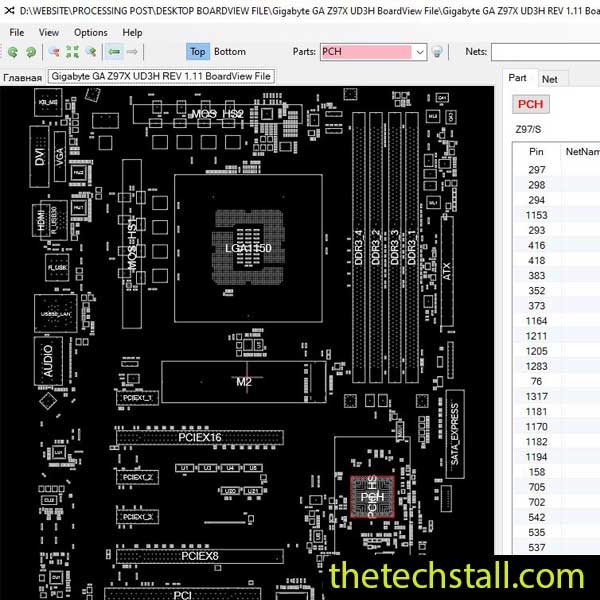This screenshot has width=600, height=600.
Task: Click the red PCH part button
Action: pyautogui.click(x=531, y=104)
